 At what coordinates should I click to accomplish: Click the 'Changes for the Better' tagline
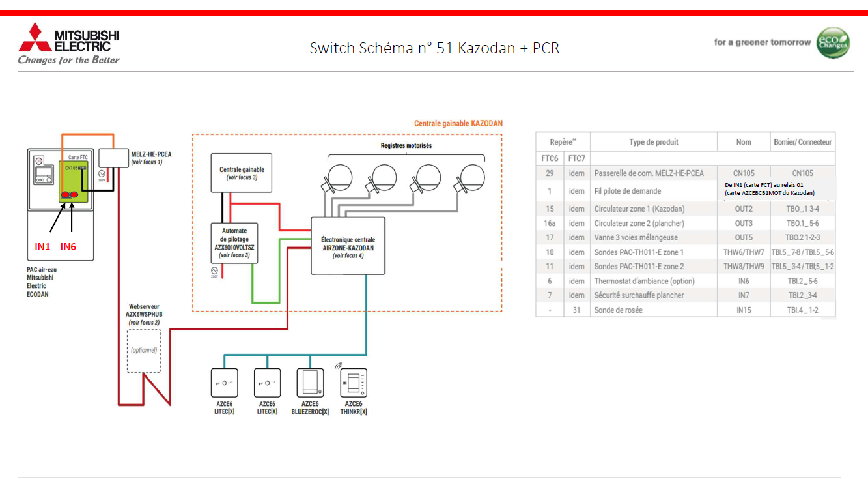69,60
